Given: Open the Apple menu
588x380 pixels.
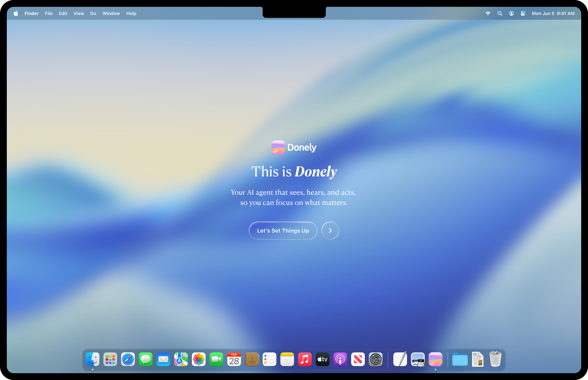Looking at the screenshot, I should (16, 13).
